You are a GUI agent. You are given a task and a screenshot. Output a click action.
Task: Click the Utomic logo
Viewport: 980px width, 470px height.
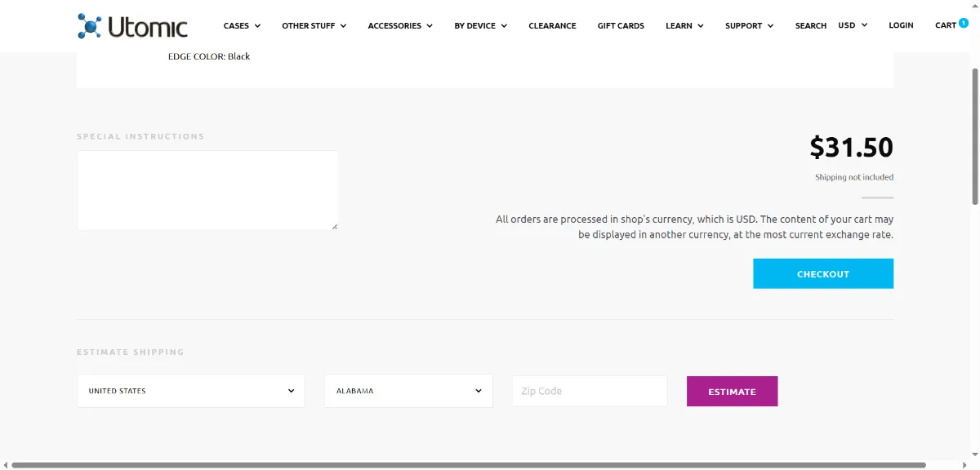coord(132,25)
